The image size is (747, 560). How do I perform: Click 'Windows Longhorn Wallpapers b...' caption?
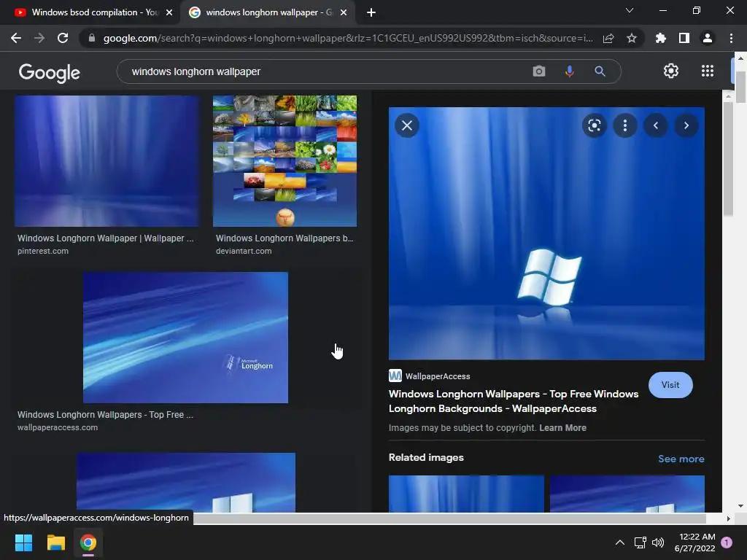click(285, 238)
